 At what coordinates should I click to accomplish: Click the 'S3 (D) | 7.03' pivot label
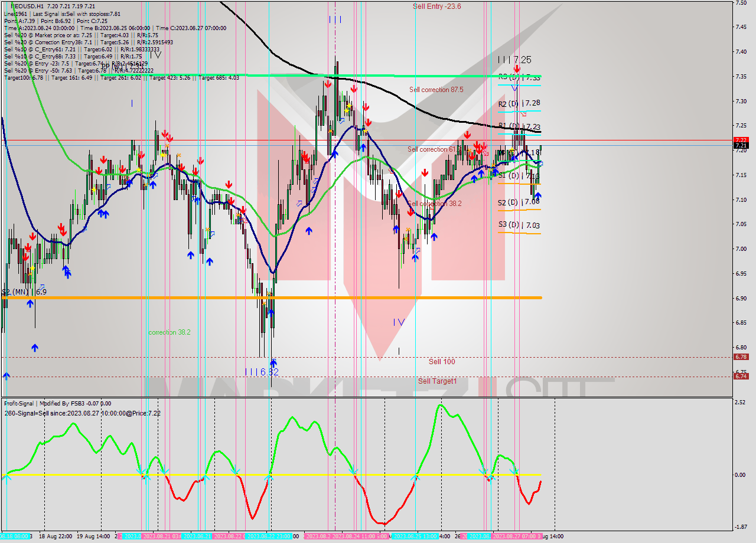pos(519,225)
